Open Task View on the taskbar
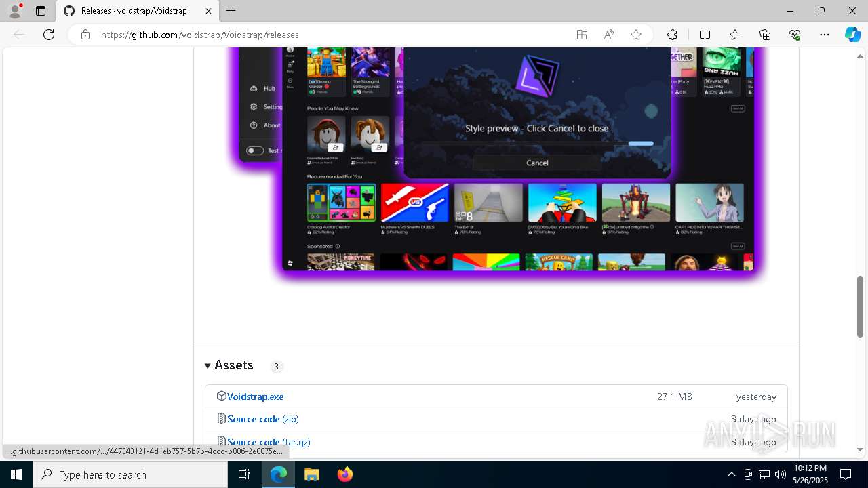Screen dimensions: 868x488 (x=244, y=474)
